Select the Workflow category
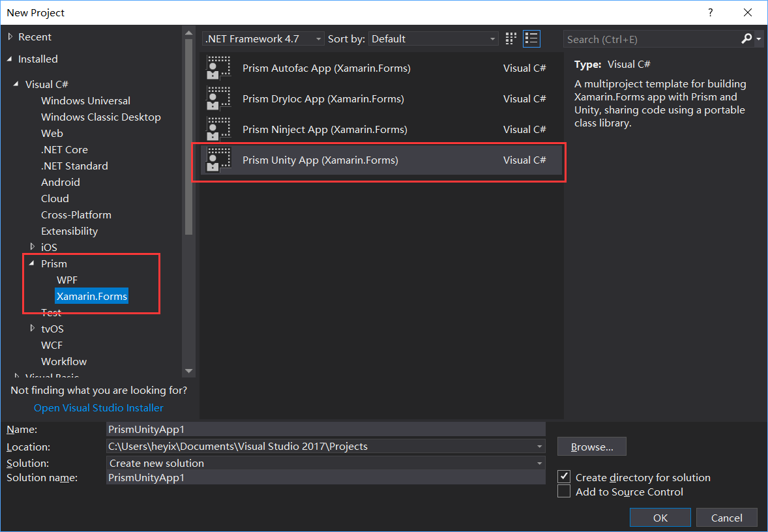 point(64,362)
